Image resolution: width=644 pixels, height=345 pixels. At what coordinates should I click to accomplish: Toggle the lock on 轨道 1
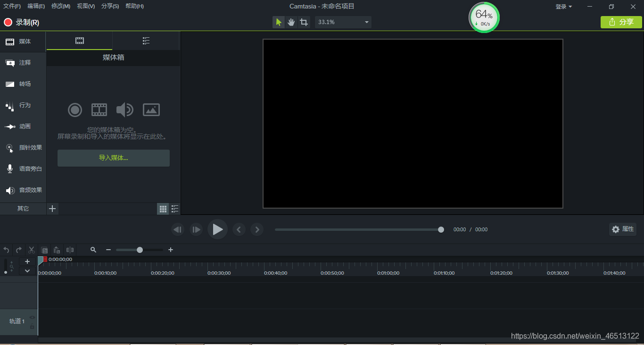[x=32, y=327]
